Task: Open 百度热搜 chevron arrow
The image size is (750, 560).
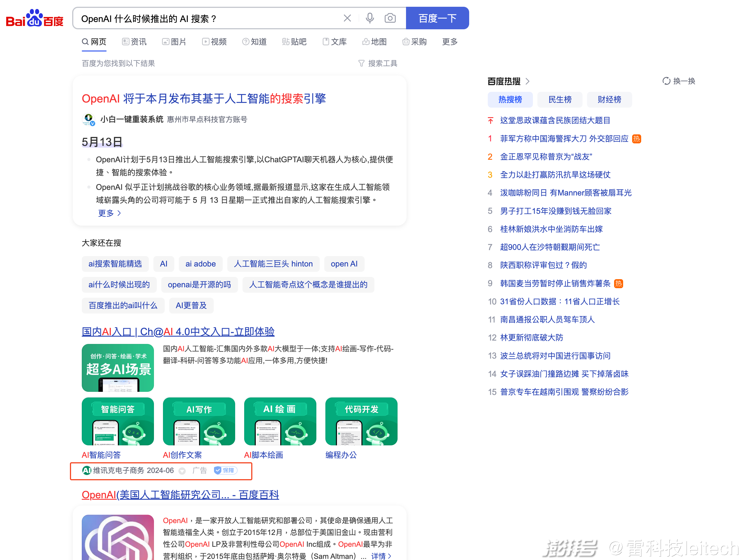Action: pos(527,81)
